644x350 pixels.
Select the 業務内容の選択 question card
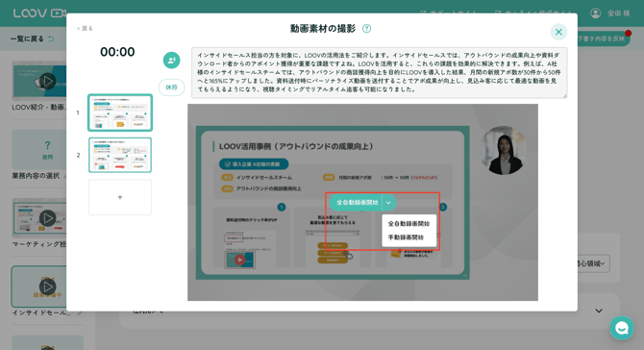point(39,150)
